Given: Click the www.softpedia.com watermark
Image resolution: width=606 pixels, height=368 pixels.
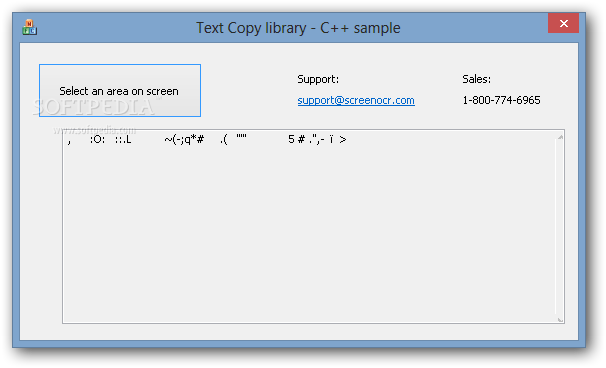Looking at the screenshot, I should (95, 130).
